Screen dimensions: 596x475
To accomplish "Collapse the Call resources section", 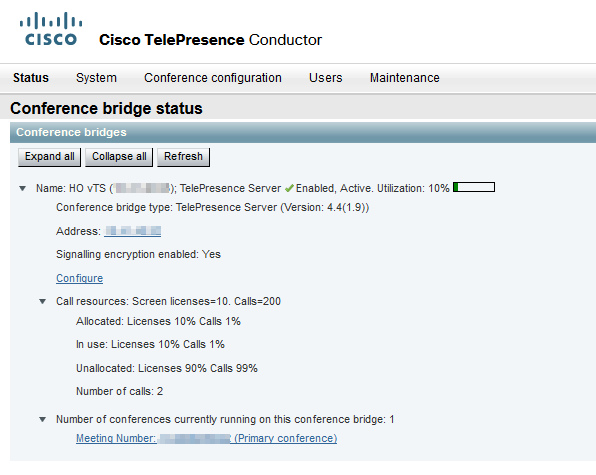I will (43, 302).
